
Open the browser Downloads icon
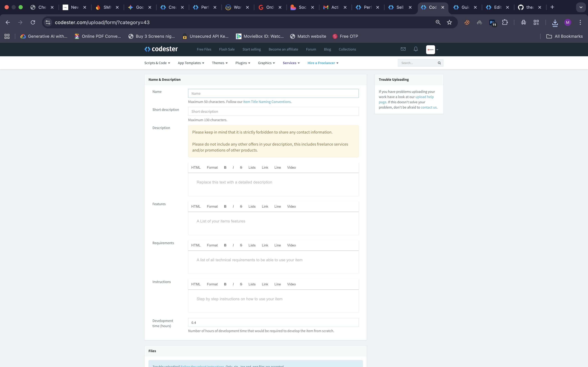coord(555,23)
